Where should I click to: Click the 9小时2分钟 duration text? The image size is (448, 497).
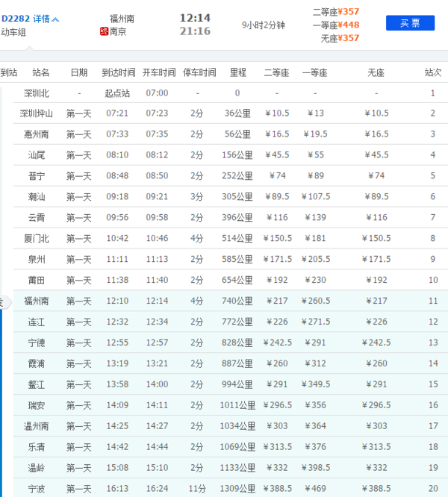click(x=263, y=25)
